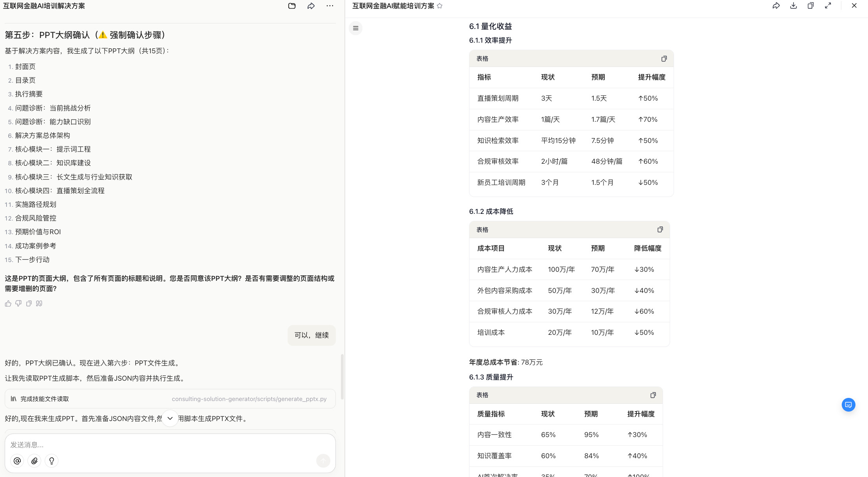The width and height of the screenshot is (868, 477).
Task: Open the blue floating feedback chat button
Action: point(848,405)
